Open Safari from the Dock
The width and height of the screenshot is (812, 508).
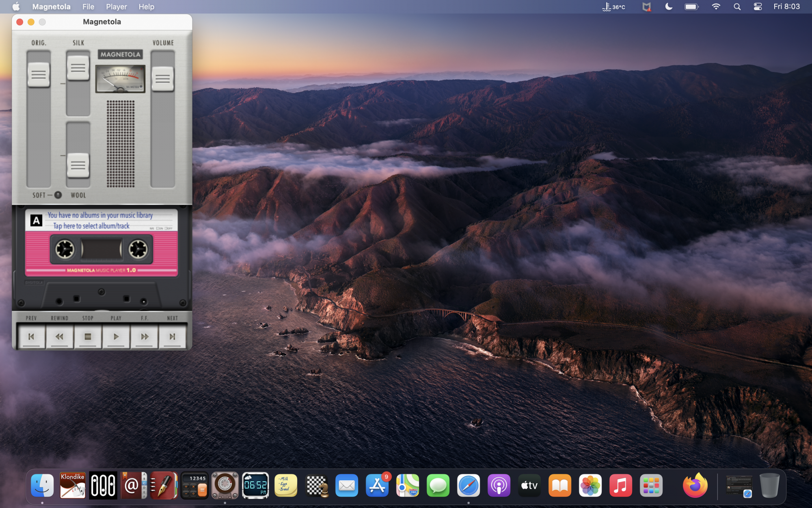[469, 485]
